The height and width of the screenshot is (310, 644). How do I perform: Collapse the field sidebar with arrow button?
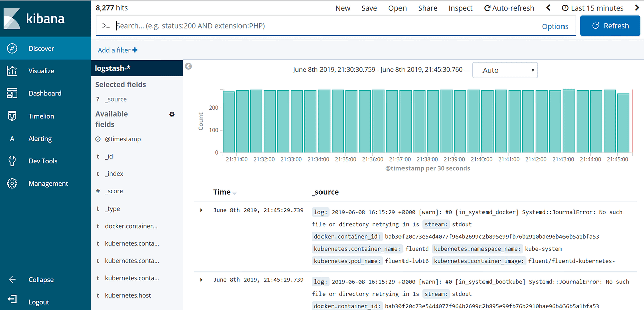188,66
